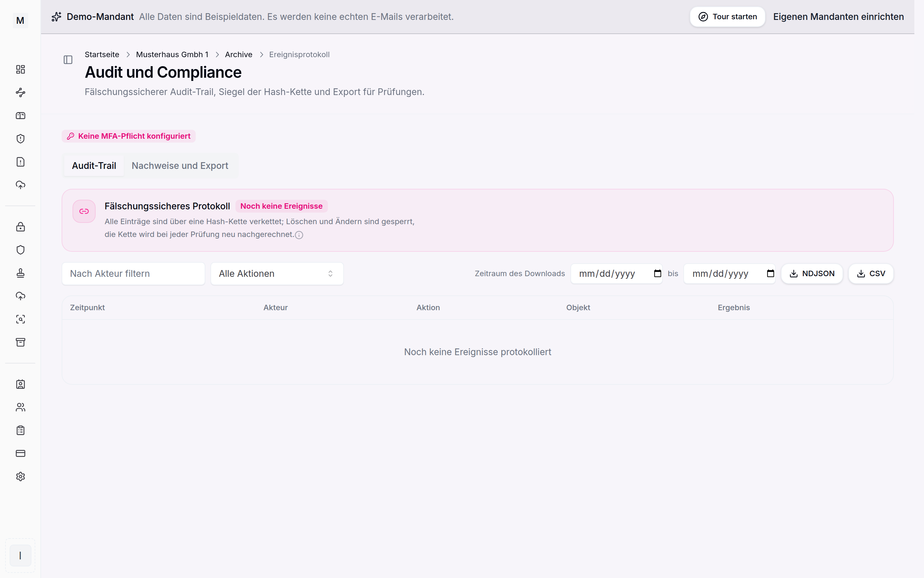Screen dimensions: 924x578
Task: Download the NDJSON export
Action: (x=812, y=274)
